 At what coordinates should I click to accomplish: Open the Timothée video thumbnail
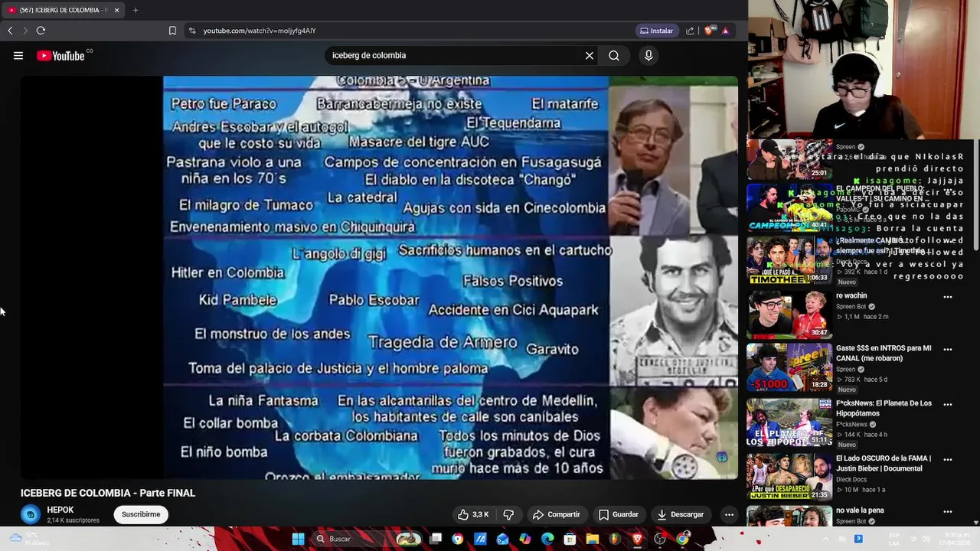[x=789, y=260]
